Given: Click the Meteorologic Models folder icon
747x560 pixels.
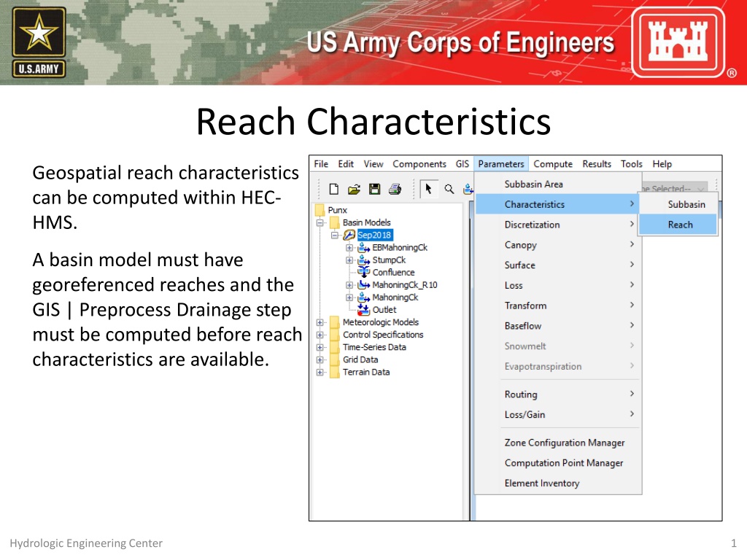Looking at the screenshot, I should [x=334, y=322].
